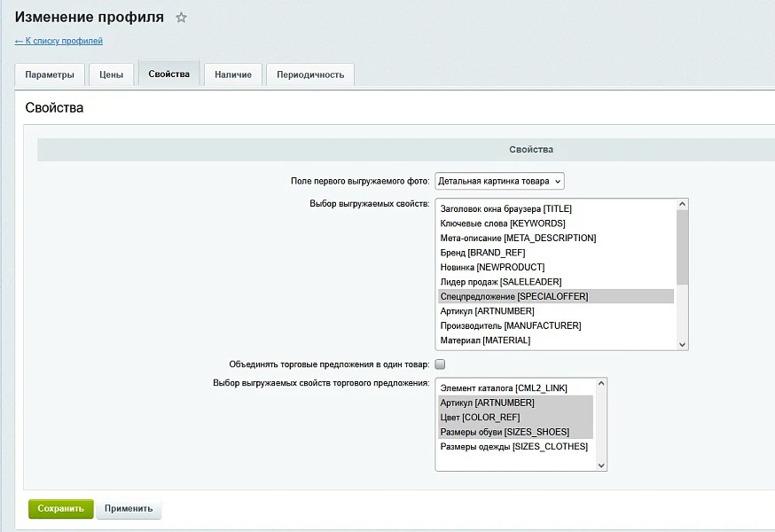The height and width of the screenshot is (532, 775).
Task: Select Ключевые слова [KEYWORDS] property
Action: [556, 223]
